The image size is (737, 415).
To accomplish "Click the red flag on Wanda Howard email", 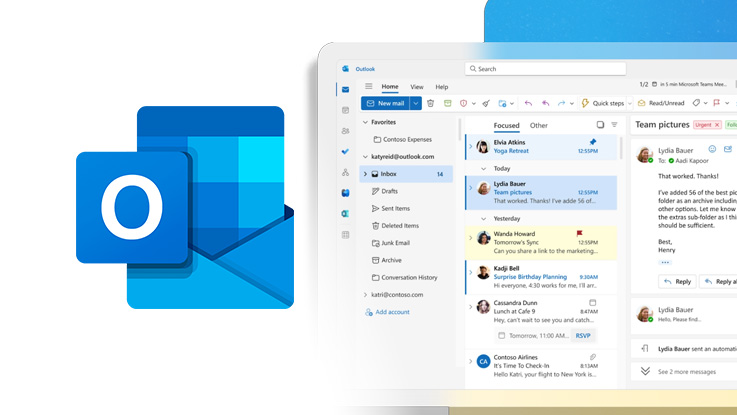I will coord(580,233).
